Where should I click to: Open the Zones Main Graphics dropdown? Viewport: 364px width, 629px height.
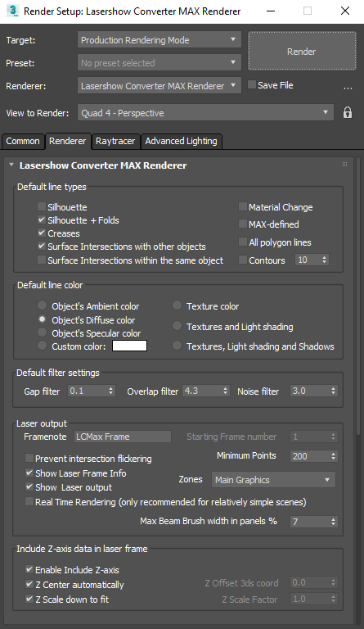pos(273,480)
